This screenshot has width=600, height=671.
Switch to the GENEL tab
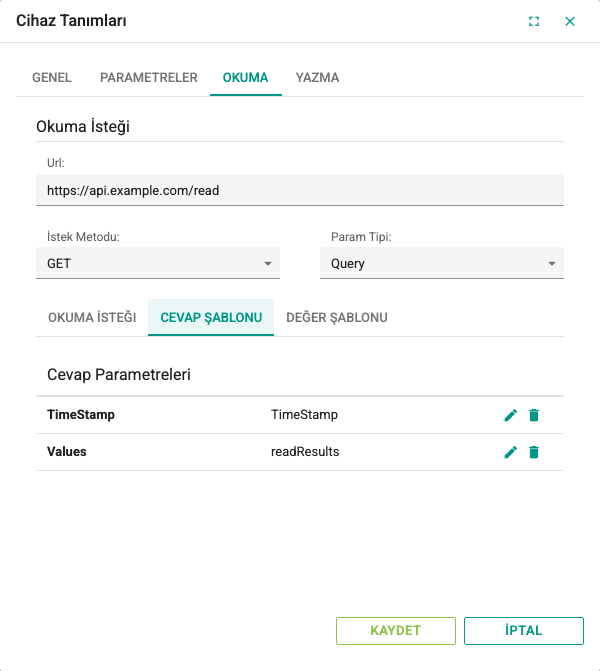click(x=52, y=77)
